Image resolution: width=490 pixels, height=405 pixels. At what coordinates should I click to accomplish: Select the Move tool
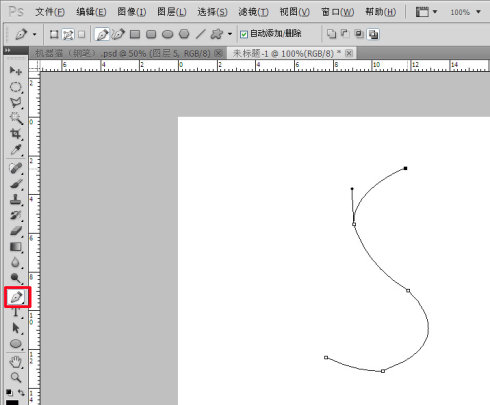click(x=15, y=71)
